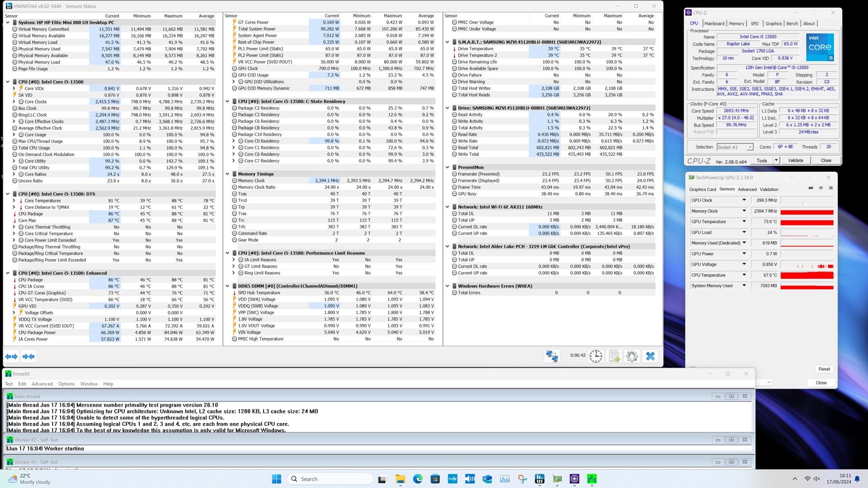Click HWiNFO expand columns arrows icon
This screenshot has width=868, height=488.
click(x=12, y=357)
